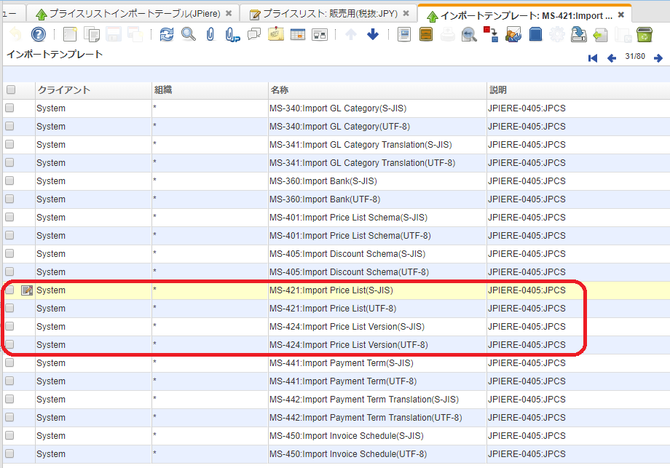Viewport: 670px width, 468px height.
Task: Click the インポートテンプレート window title label
Action: click(x=55, y=54)
